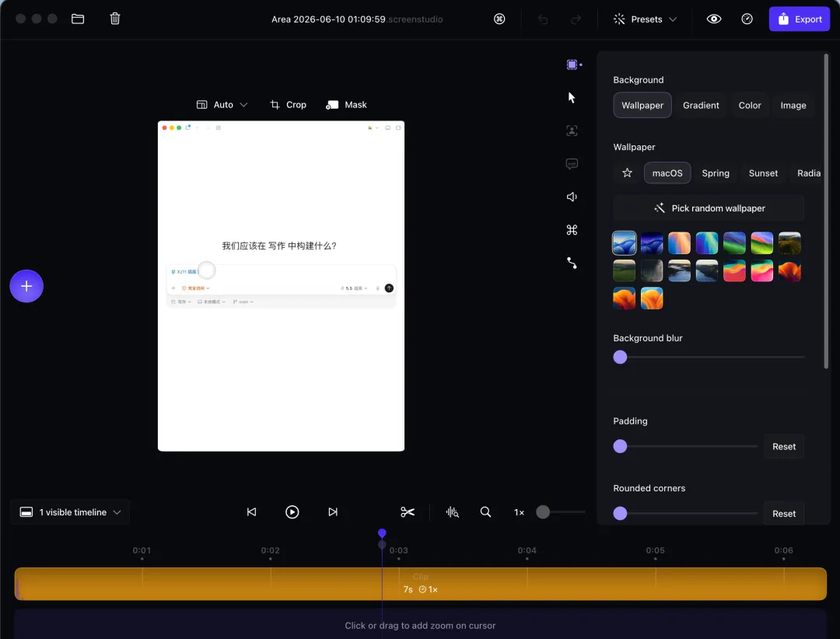Screen dimensions: 840x639
Task: Click the zoom track to add zoom
Action: pyautogui.click(x=421, y=624)
